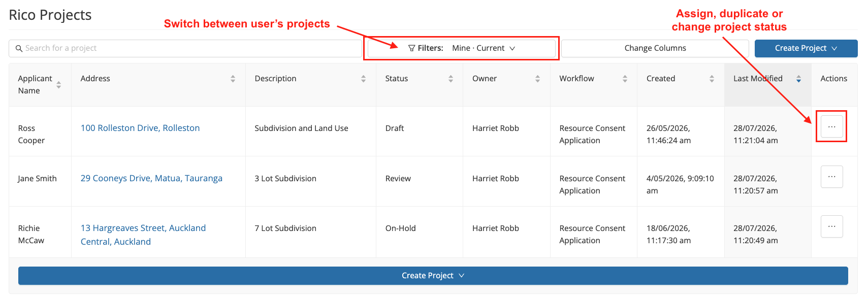Open 13 Hargreaves Street, Auckland Central project
Screen dimensions: 868x295
click(x=143, y=235)
